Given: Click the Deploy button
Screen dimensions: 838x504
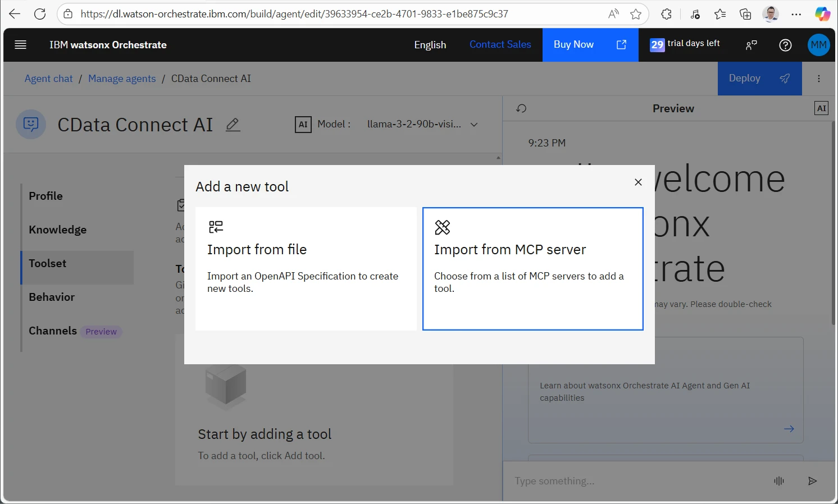Looking at the screenshot, I should point(759,79).
